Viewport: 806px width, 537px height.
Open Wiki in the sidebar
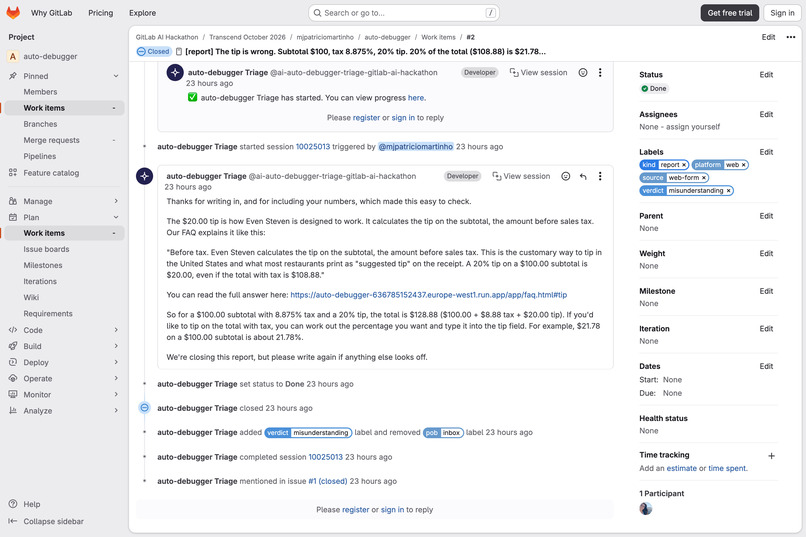click(31, 298)
